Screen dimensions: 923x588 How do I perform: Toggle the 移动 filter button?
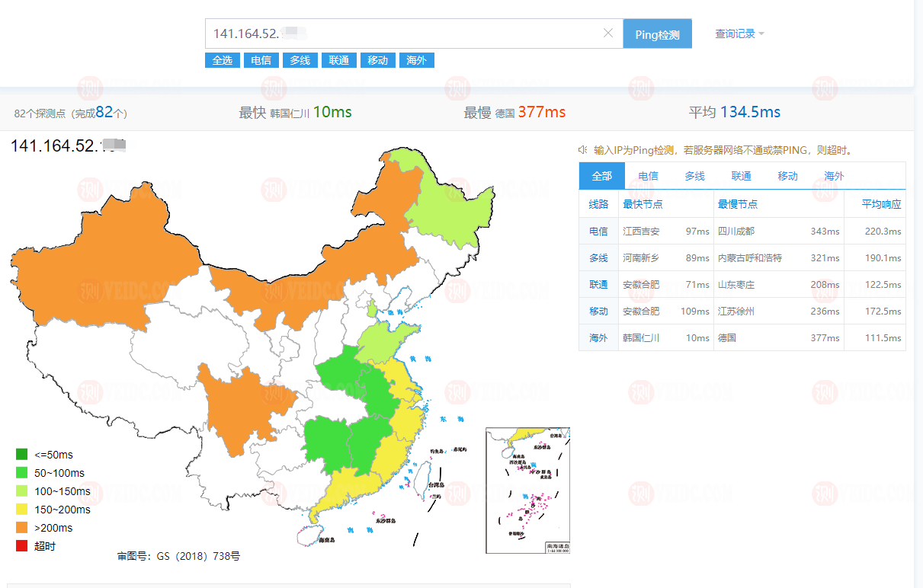378,60
